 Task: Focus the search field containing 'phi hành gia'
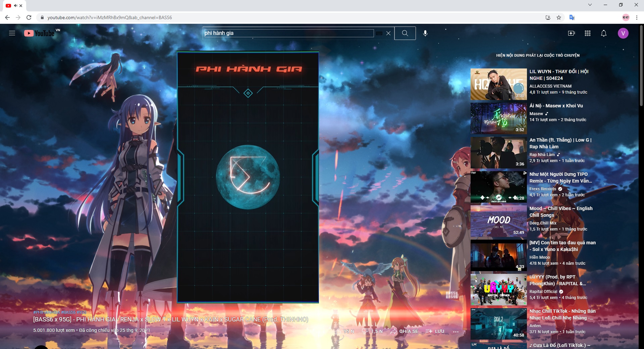(289, 33)
